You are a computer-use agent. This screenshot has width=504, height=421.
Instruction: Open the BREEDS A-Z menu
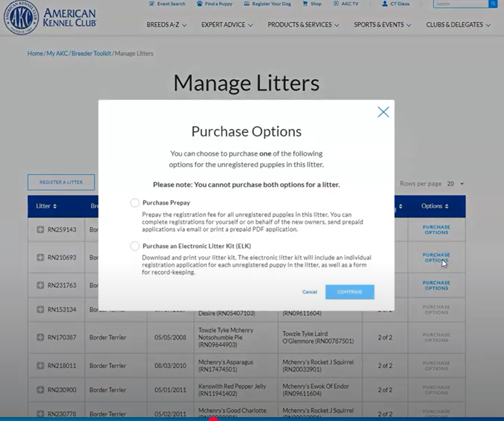(x=166, y=25)
